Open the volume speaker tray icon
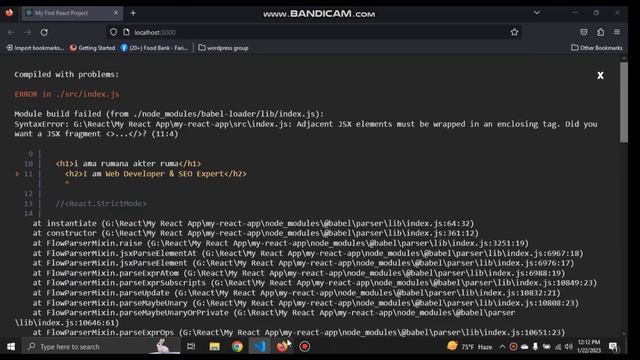The width and height of the screenshot is (640, 360). coord(569,347)
